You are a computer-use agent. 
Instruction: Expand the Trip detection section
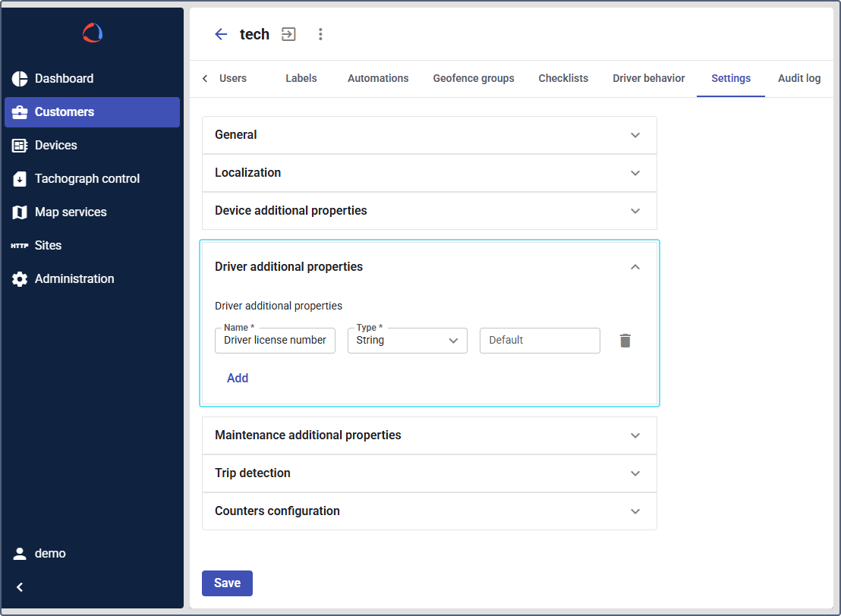(x=429, y=473)
